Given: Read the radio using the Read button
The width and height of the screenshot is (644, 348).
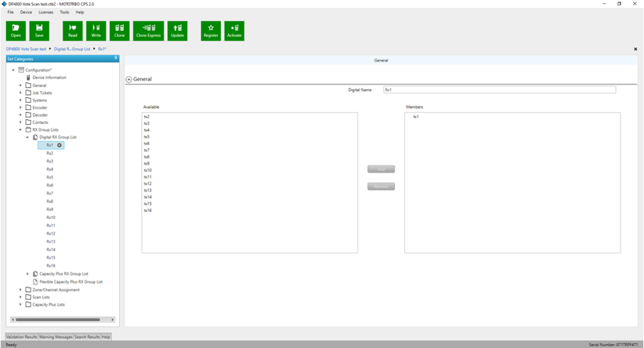Looking at the screenshot, I should [73, 30].
